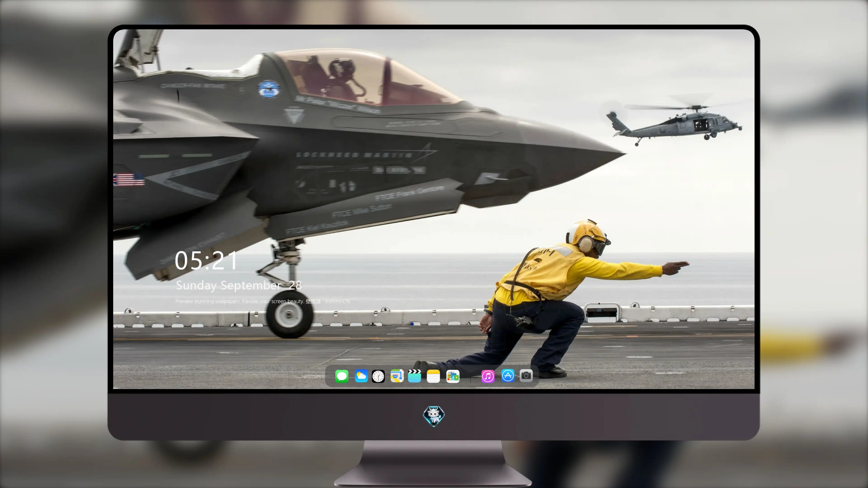Open the Clock app in the dock
The height and width of the screenshot is (488, 868).
[378, 376]
